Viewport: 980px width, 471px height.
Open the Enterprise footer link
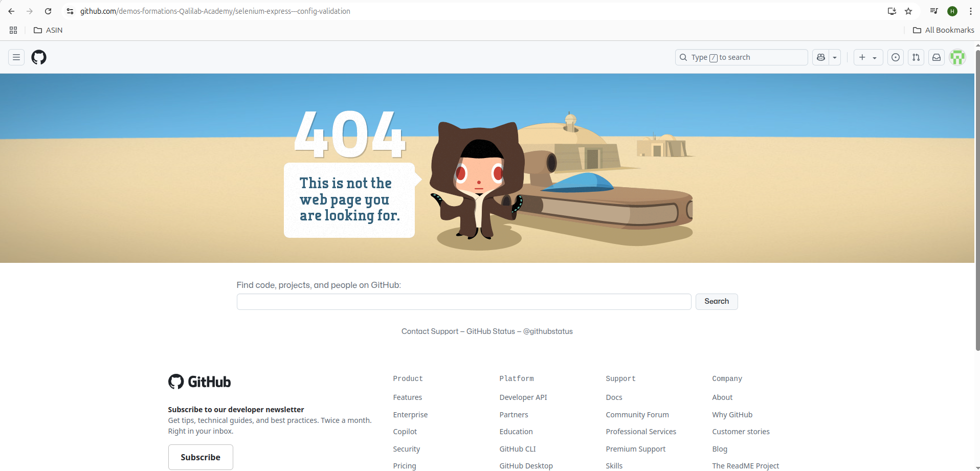pyautogui.click(x=410, y=415)
